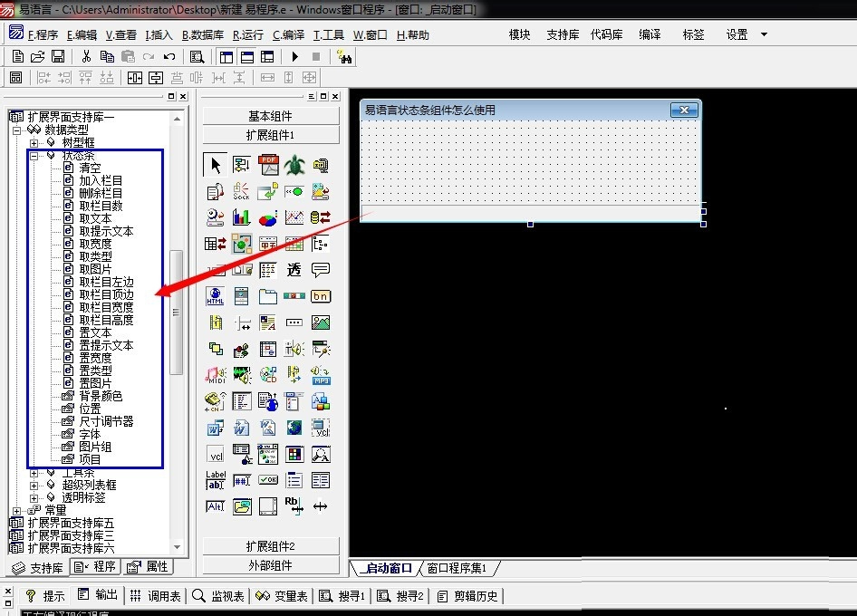Select the MP3 component icon
Image resolution: width=857 pixels, height=616 pixels.
tap(321, 375)
